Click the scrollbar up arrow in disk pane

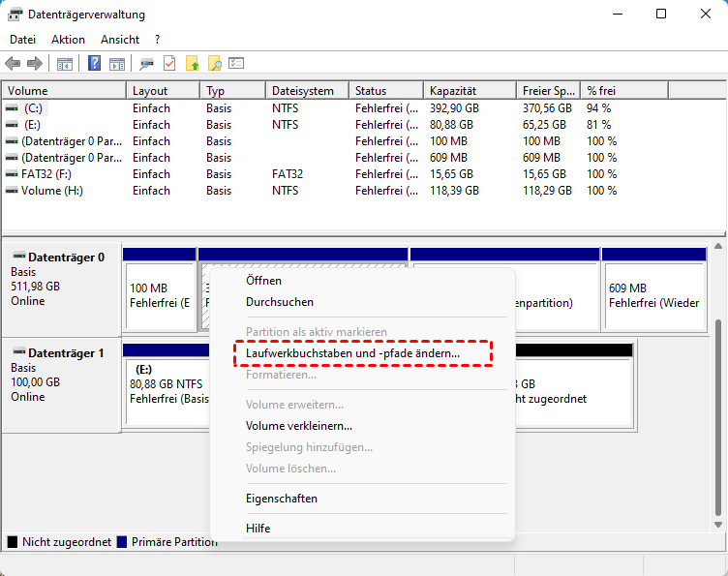(x=718, y=246)
